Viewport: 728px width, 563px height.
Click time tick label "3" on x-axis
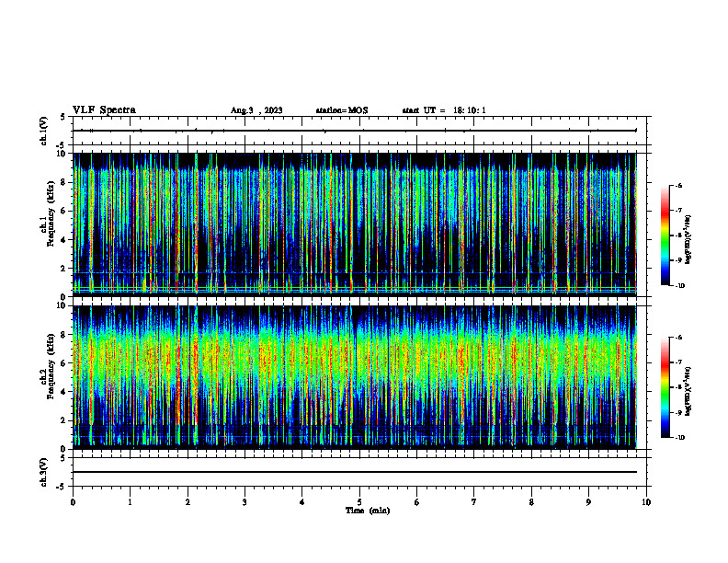pos(245,502)
